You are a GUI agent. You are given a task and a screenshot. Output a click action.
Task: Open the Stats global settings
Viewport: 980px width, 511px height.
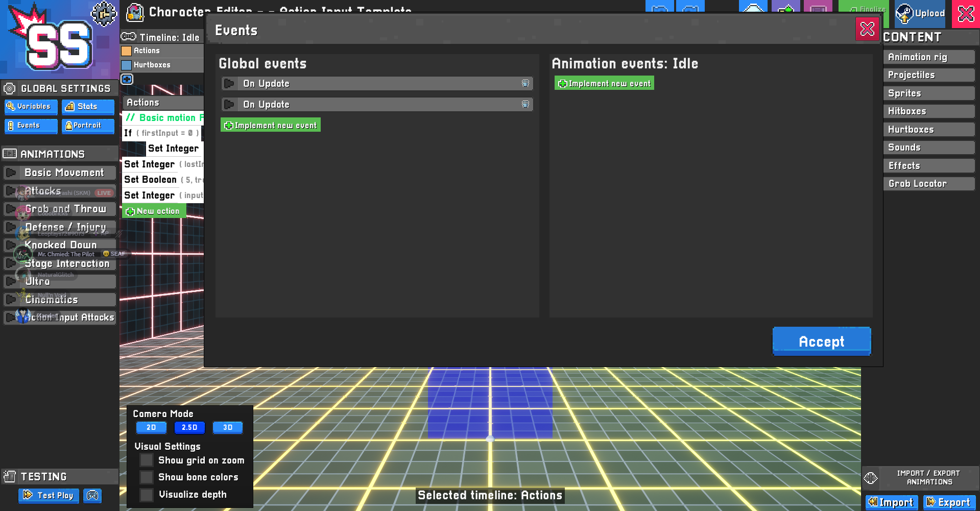[88, 107]
